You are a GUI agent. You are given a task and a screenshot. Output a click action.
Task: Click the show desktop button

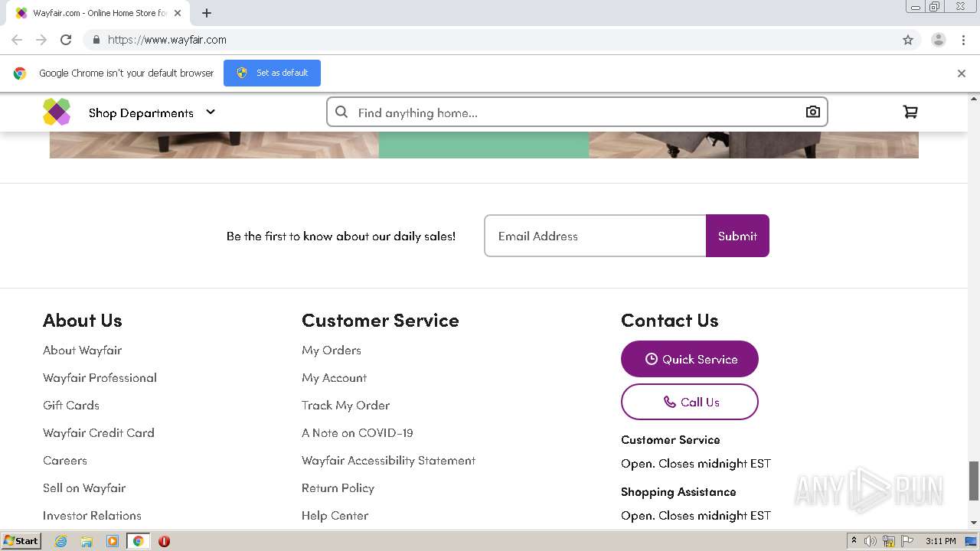point(972,541)
